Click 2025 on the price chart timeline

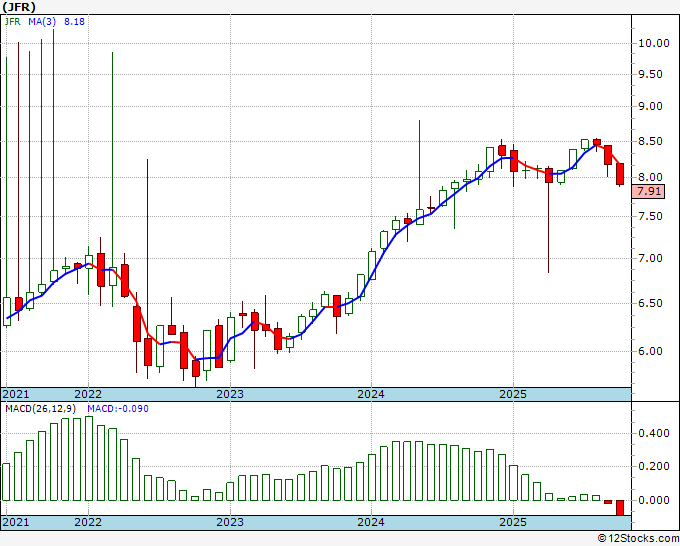click(513, 394)
